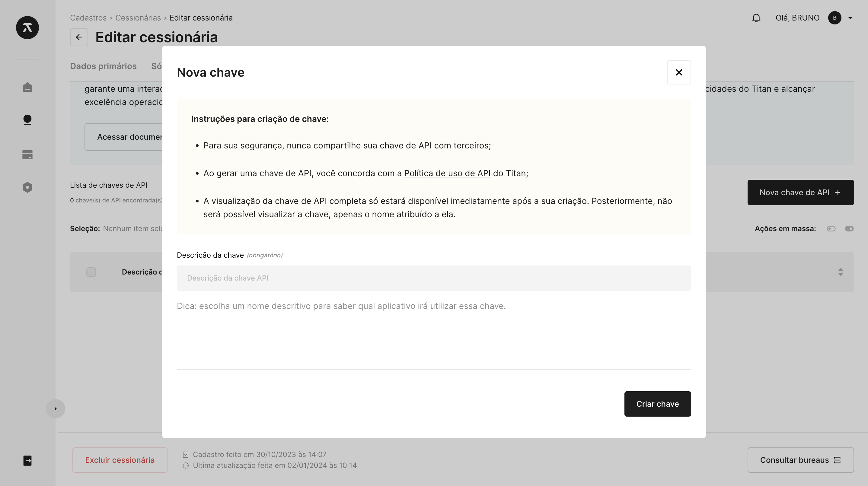Image resolution: width=868 pixels, height=486 pixels.
Task: Open the card/wallet icon in sidebar
Action: pos(27,154)
